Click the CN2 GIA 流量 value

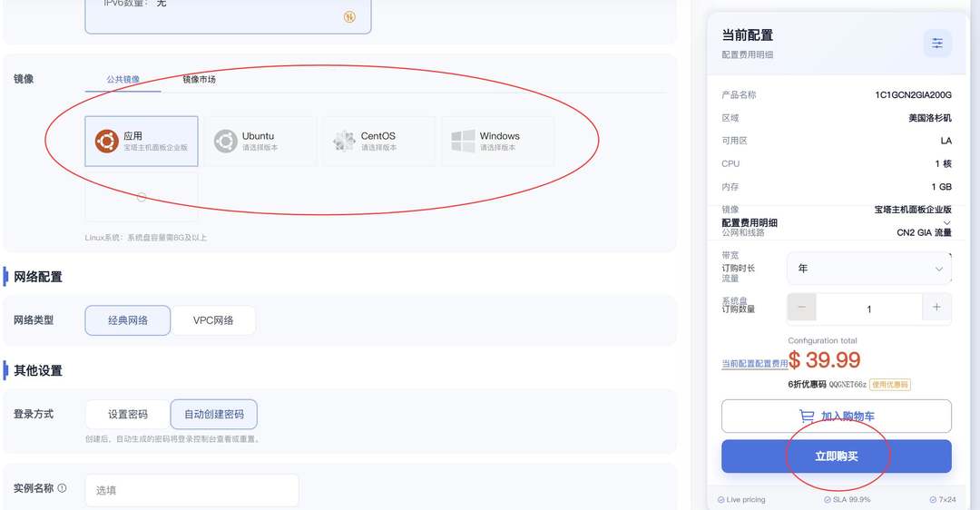click(x=924, y=232)
